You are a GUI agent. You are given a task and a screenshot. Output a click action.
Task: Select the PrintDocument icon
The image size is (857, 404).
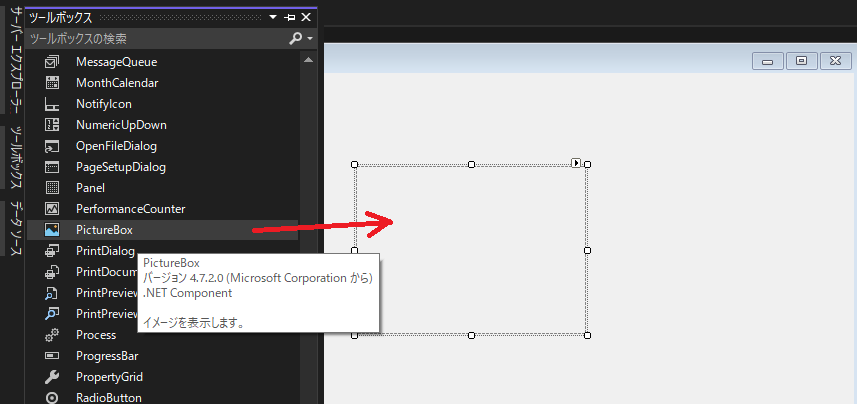tap(52, 272)
